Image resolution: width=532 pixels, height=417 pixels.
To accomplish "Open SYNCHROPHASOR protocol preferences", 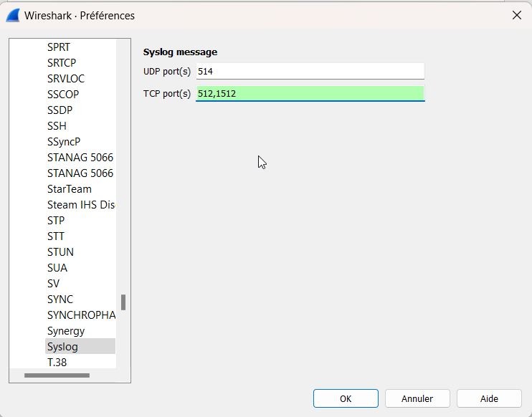I will pyautogui.click(x=81, y=315).
